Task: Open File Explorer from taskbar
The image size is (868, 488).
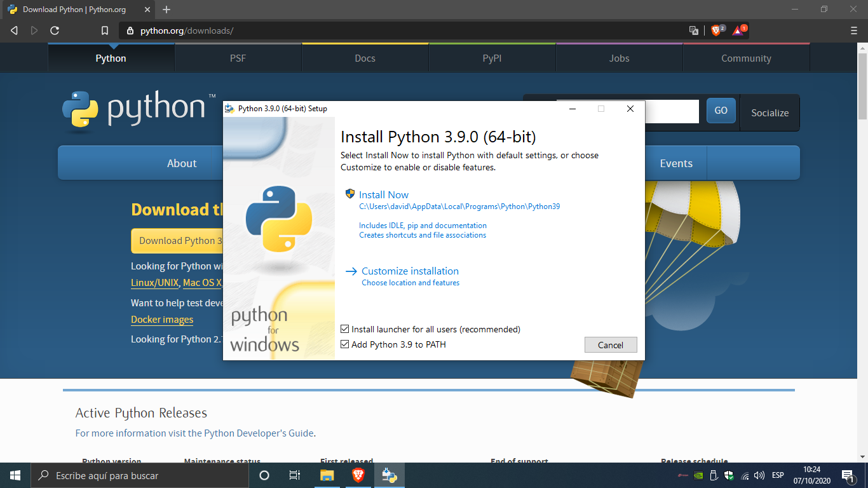Action: click(327, 475)
